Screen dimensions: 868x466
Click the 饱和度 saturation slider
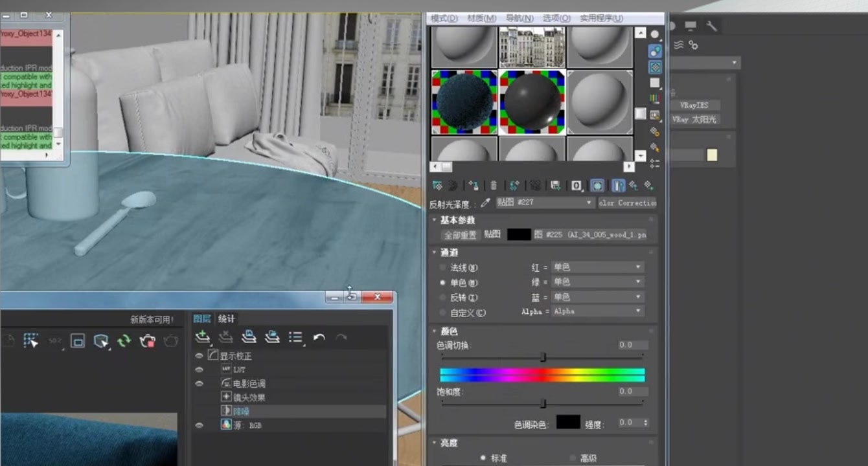pyautogui.click(x=542, y=403)
